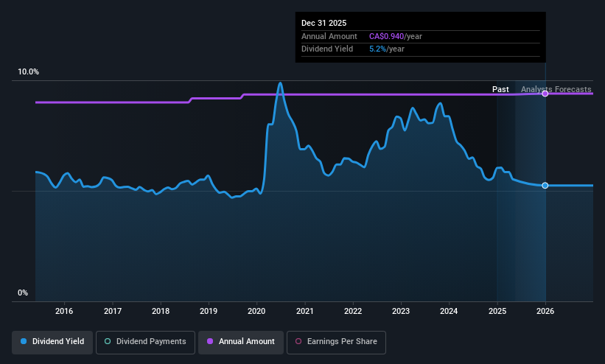Click the 2020 x-axis label
This screenshot has width=605, height=364.
pyautogui.click(x=256, y=311)
